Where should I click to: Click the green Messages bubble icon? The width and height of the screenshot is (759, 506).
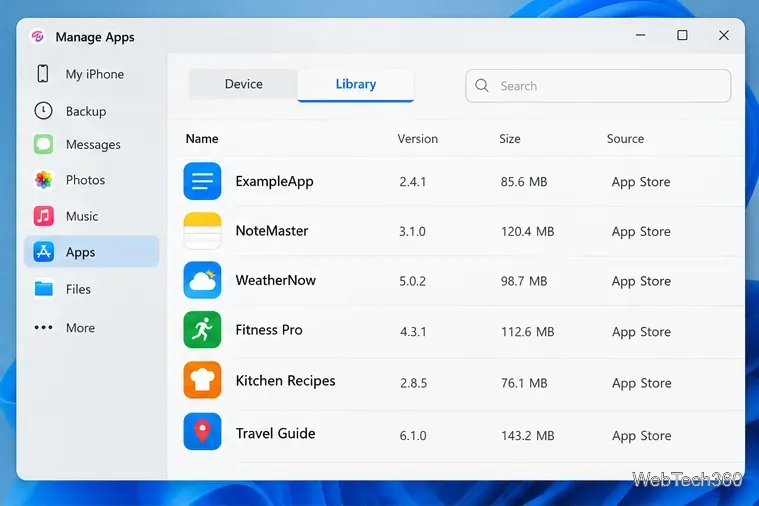coord(44,144)
